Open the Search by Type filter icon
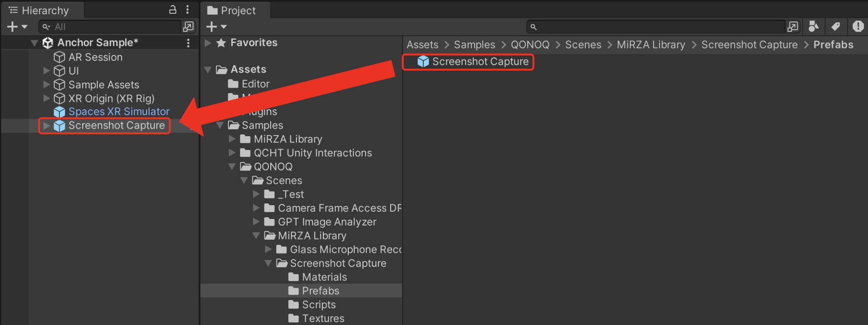Screen dimensions: 868x325 pyautogui.click(x=814, y=27)
